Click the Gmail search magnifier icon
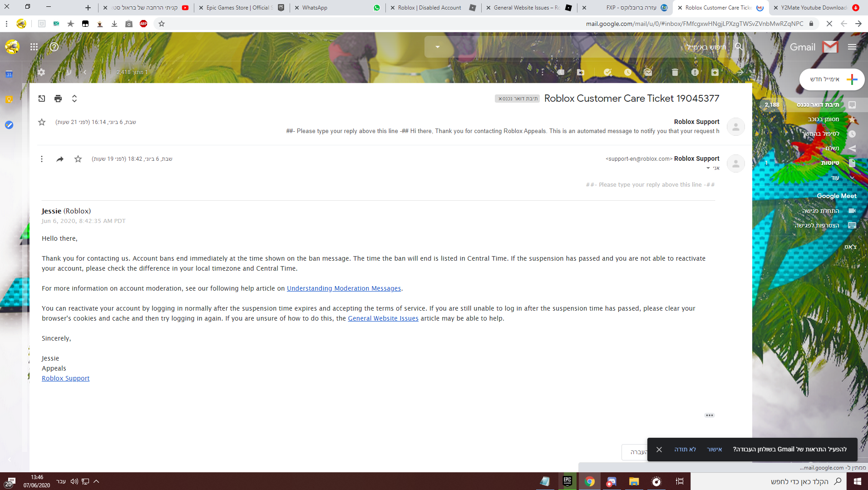This screenshot has width=868, height=490. coord(739,47)
